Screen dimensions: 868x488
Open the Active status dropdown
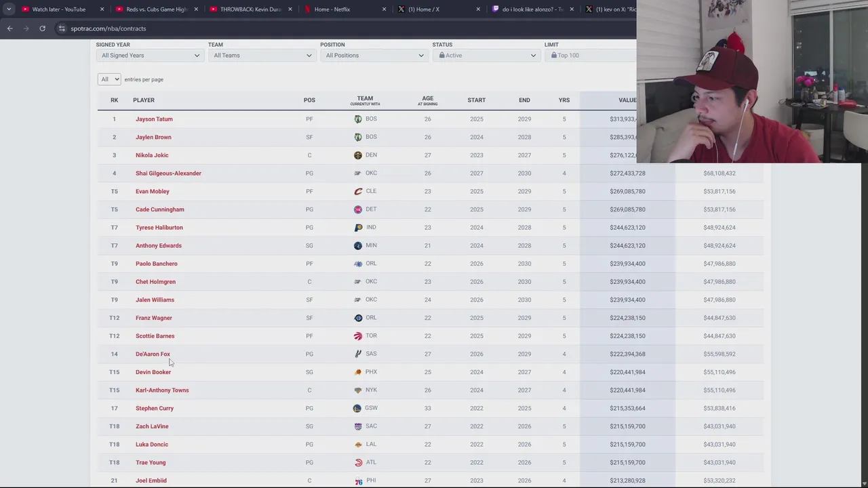click(486, 56)
